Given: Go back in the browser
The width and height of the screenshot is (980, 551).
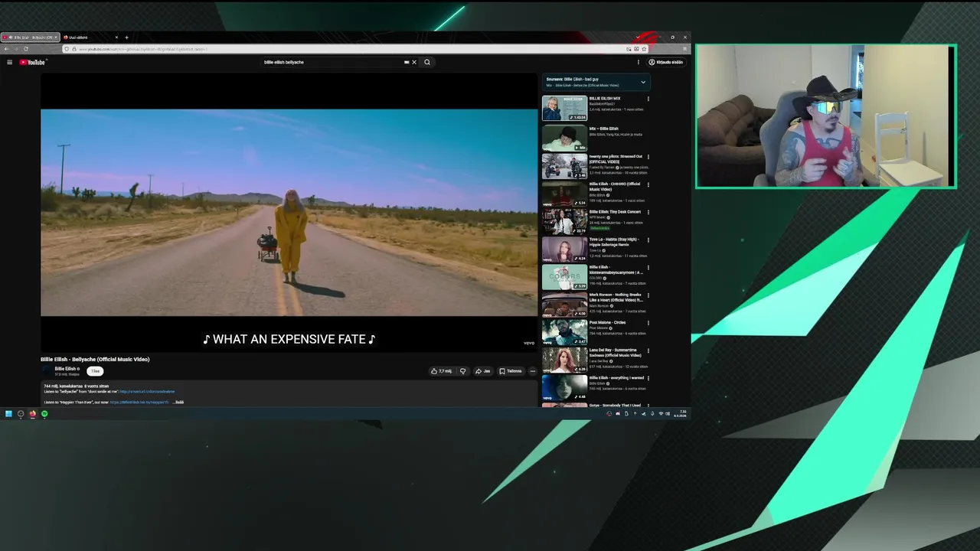Looking at the screenshot, I should (6, 49).
